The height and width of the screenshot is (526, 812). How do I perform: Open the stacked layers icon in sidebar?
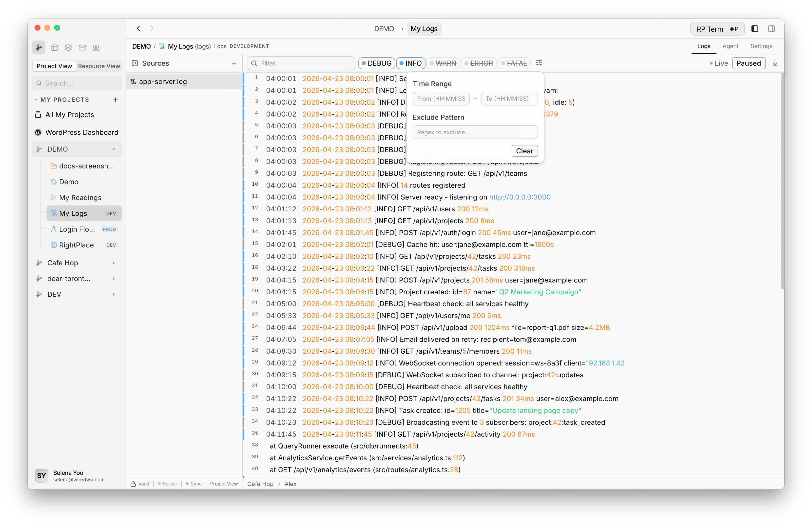tap(68, 48)
